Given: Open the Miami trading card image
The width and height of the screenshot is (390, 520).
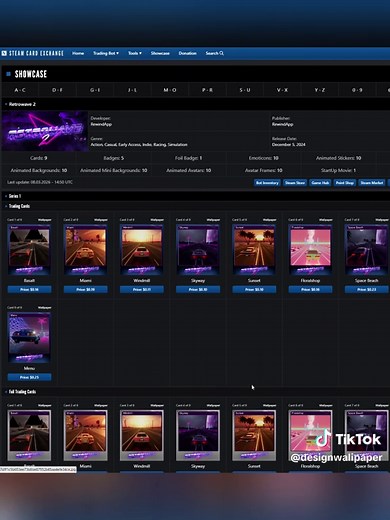Looking at the screenshot, I should pos(86,250).
